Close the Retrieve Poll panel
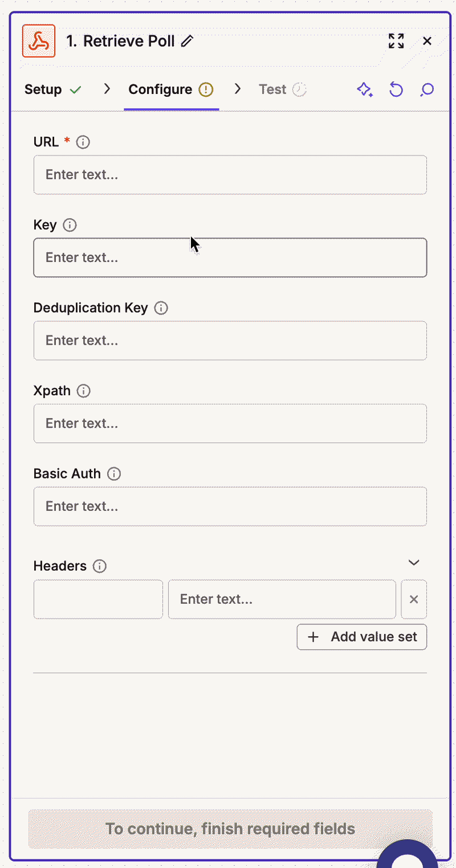Viewport: 456px width, 868px height. point(427,41)
